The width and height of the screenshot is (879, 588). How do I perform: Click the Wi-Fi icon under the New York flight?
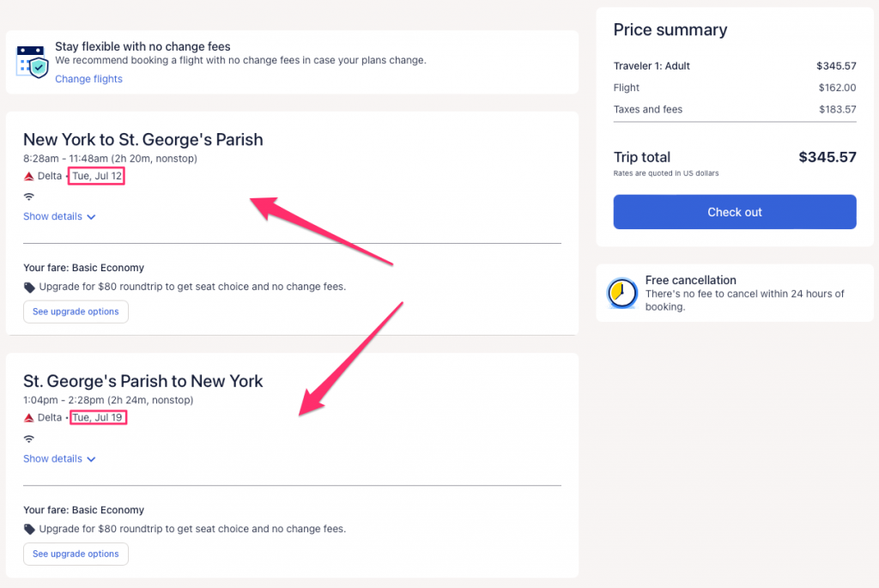pos(28,197)
